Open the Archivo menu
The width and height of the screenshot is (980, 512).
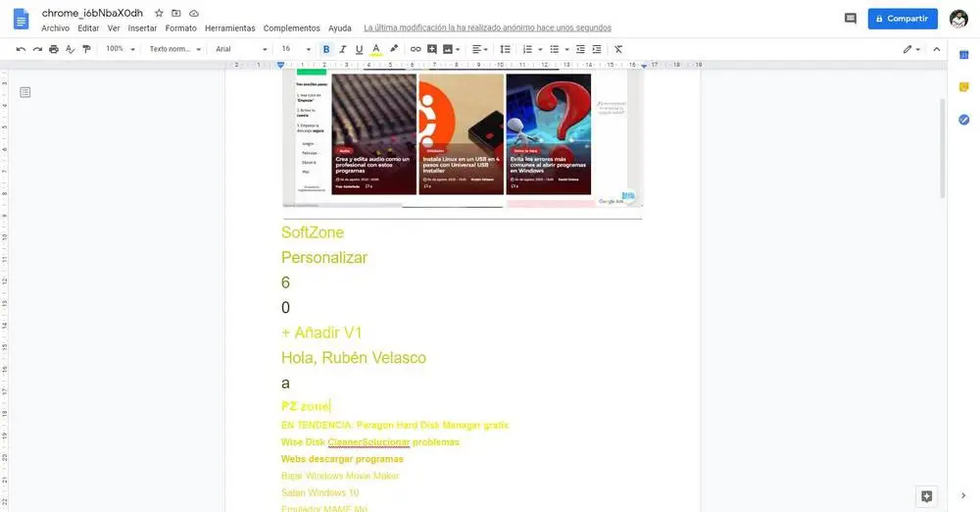tap(55, 28)
